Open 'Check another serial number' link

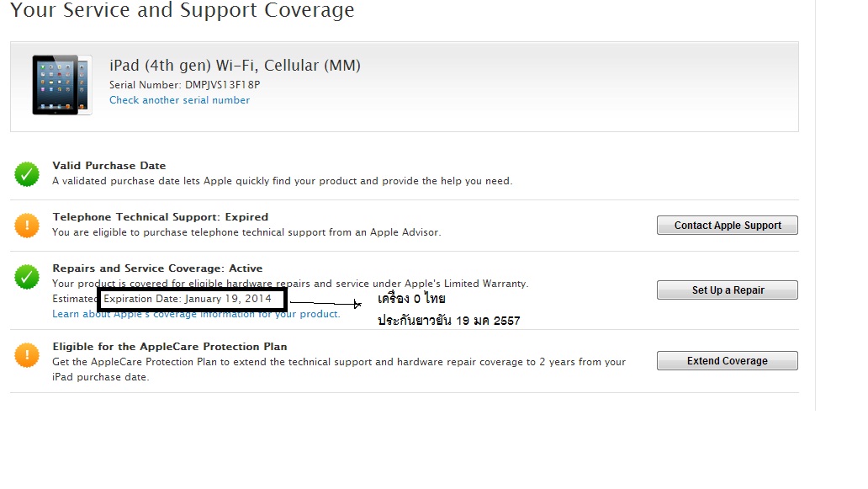click(179, 100)
